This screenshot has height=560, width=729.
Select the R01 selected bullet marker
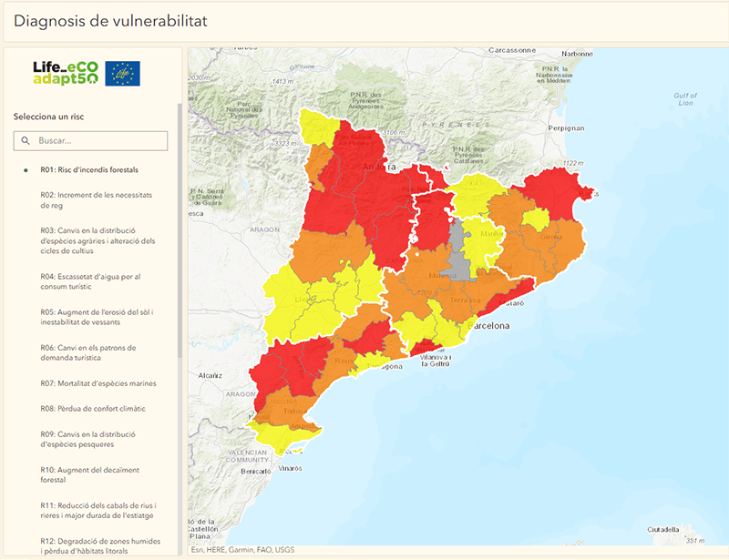click(26, 170)
